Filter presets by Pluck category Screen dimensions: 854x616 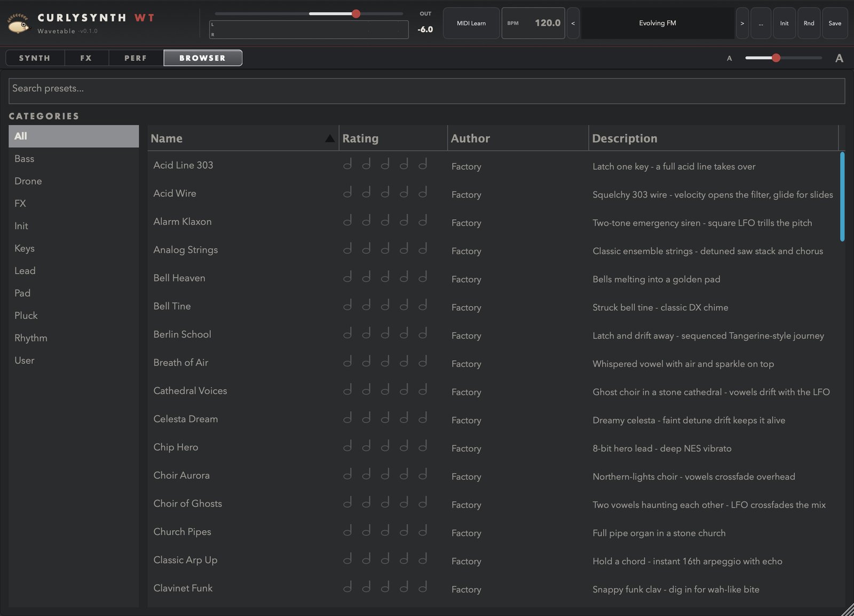(x=74, y=315)
